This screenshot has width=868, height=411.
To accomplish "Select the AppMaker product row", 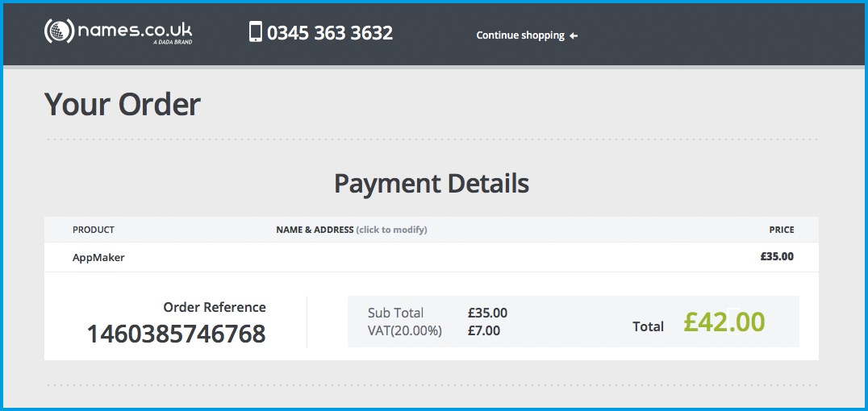I will (98, 258).
